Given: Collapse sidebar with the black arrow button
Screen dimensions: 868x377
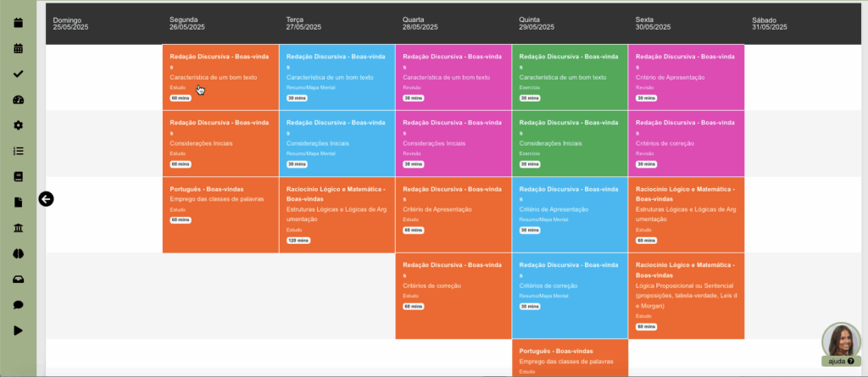Looking at the screenshot, I should [x=47, y=199].
